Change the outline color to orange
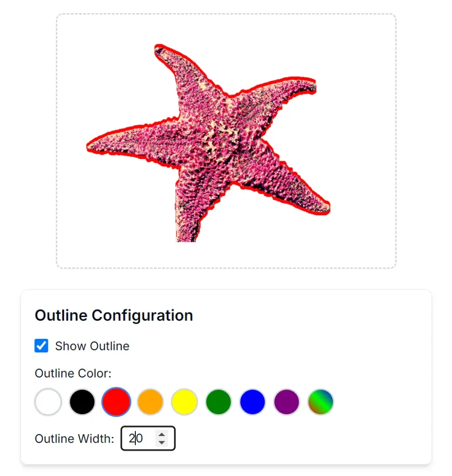This screenshot has height=476, width=452. click(x=150, y=402)
